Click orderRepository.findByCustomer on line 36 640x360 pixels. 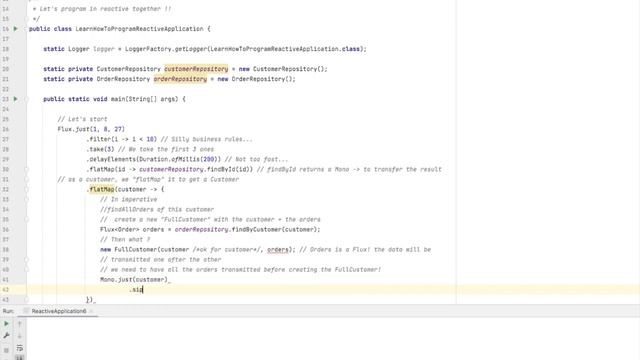click(x=228, y=229)
